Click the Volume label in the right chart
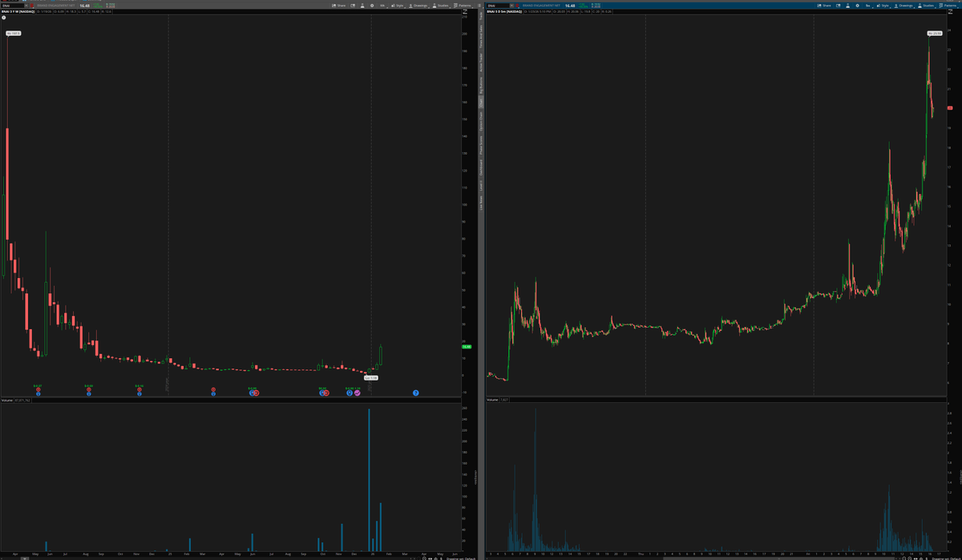This screenshot has width=962, height=560. coord(491,400)
